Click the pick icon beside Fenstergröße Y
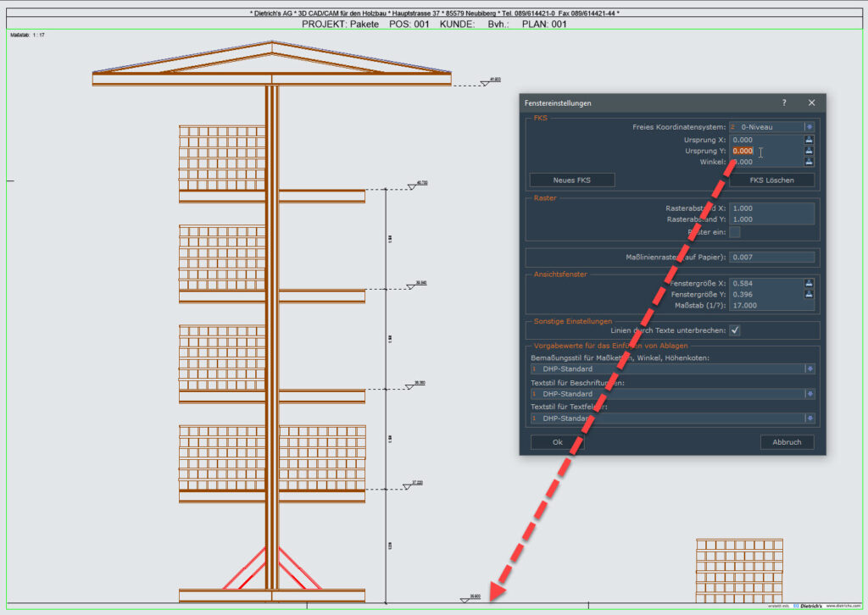 tap(809, 294)
